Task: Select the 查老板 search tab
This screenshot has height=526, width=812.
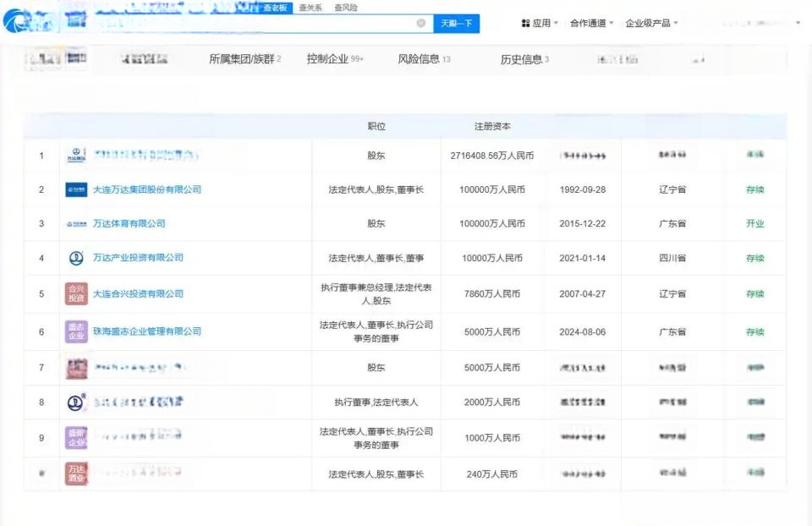Action: point(275,8)
